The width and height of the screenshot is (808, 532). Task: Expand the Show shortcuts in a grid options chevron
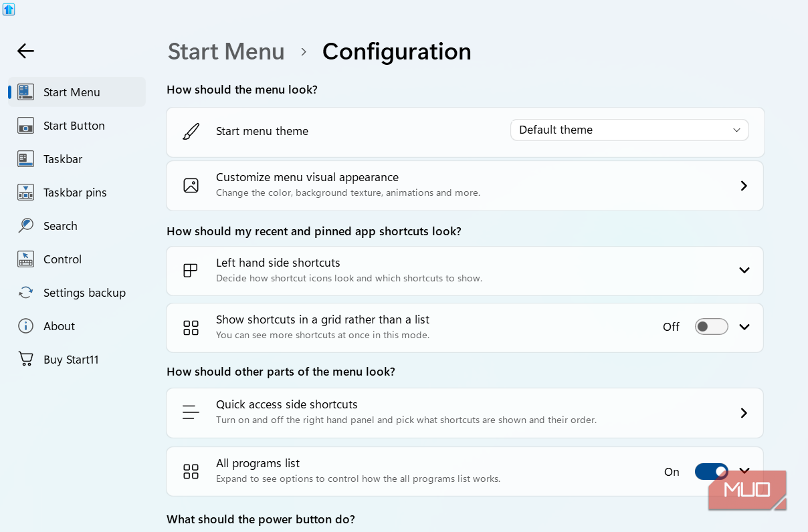click(744, 327)
